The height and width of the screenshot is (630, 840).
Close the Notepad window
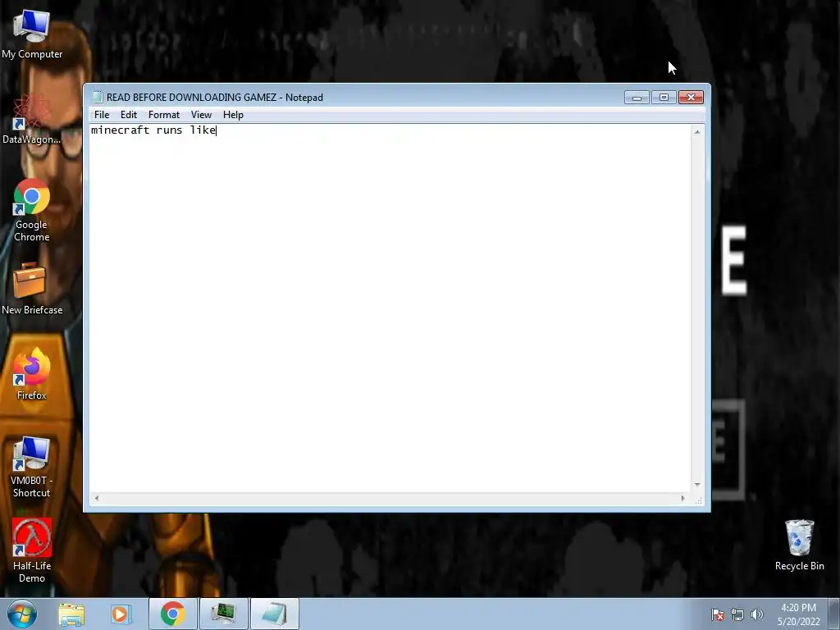(x=691, y=97)
